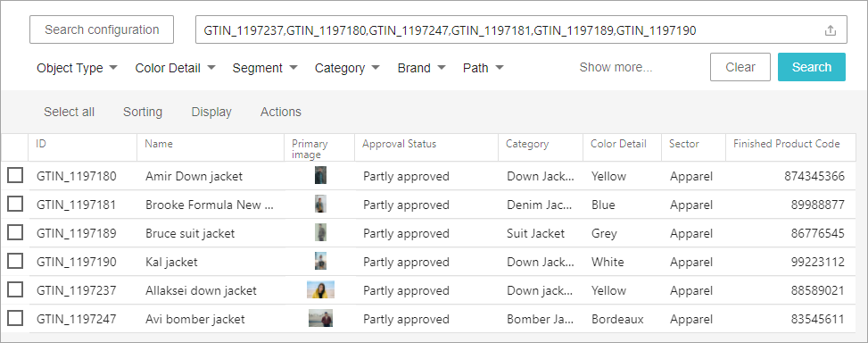
Task: Open the Bruce suit jacket thumbnail image
Action: 320,233
